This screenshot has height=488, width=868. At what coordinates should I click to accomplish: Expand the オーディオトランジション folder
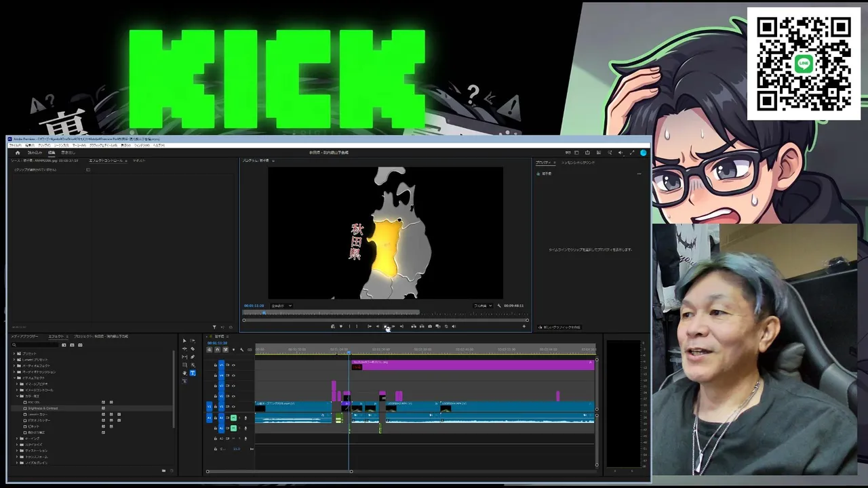pos(14,372)
